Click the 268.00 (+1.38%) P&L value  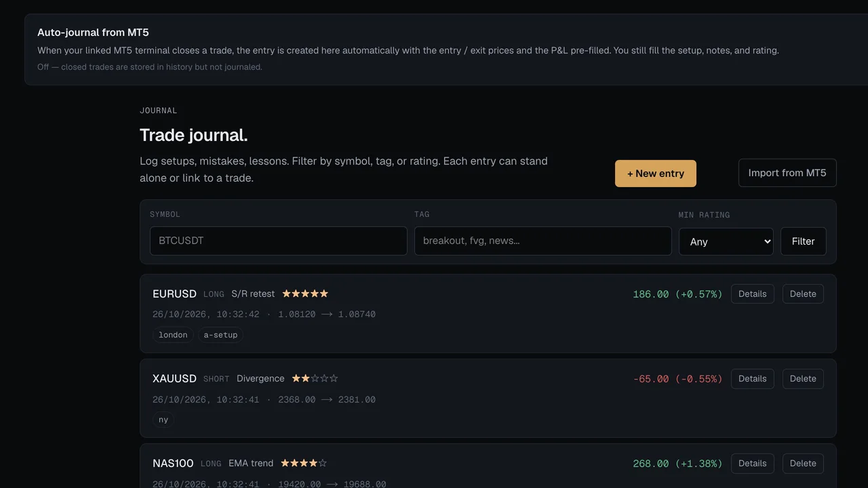coord(677,464)
